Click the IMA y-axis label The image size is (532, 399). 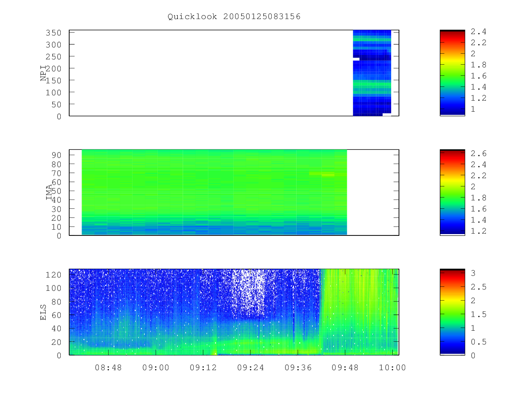point(49,192)
